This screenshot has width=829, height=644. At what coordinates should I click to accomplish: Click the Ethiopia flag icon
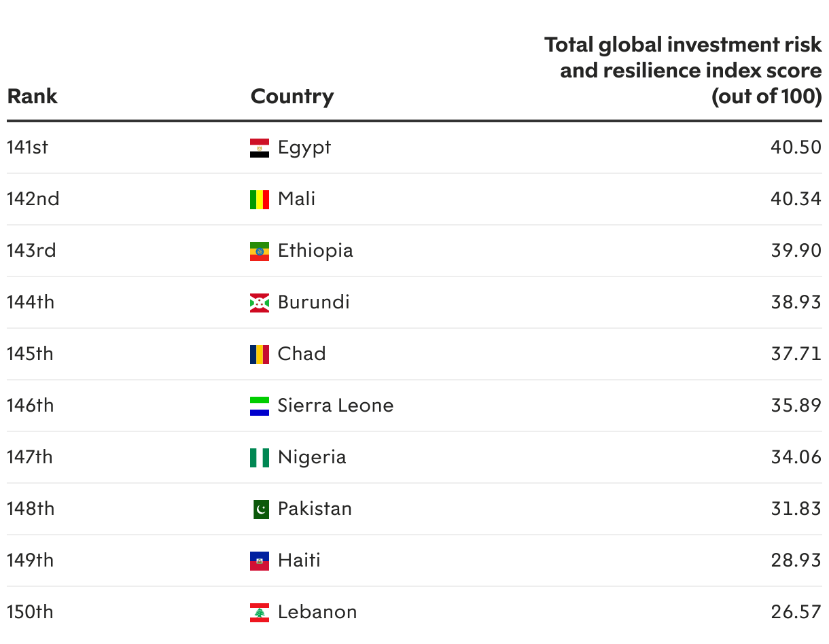(260, 251)
